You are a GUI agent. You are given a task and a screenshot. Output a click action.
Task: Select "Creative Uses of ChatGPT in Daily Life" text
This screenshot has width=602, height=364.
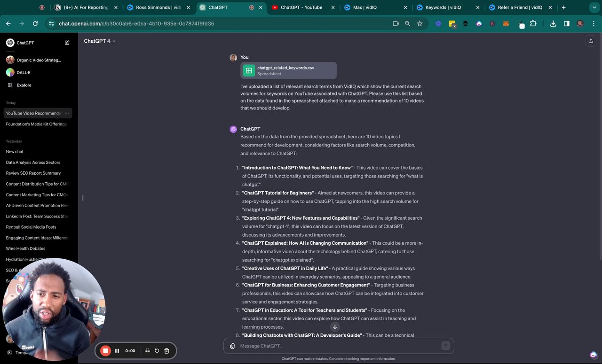pos(285,268)
